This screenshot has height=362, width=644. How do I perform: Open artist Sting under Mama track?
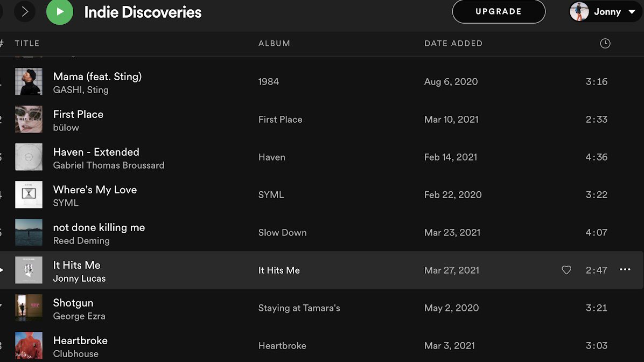click(98, 90)
